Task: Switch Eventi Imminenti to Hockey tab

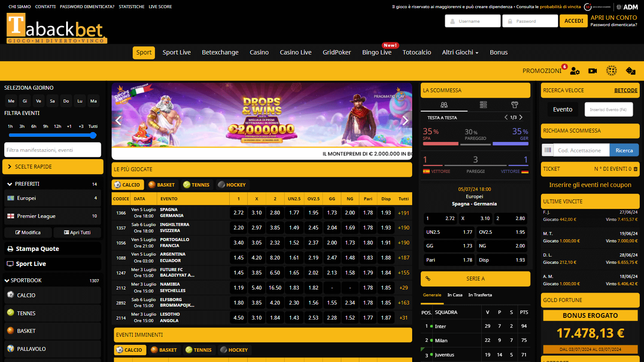Action: pyautogui.click(x=234, y=350)
